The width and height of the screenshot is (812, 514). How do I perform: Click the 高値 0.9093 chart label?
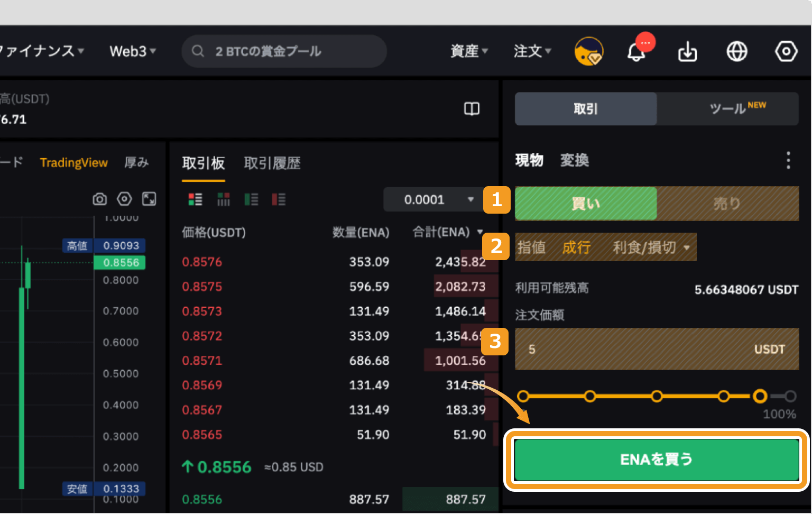[x=104, y=245]
